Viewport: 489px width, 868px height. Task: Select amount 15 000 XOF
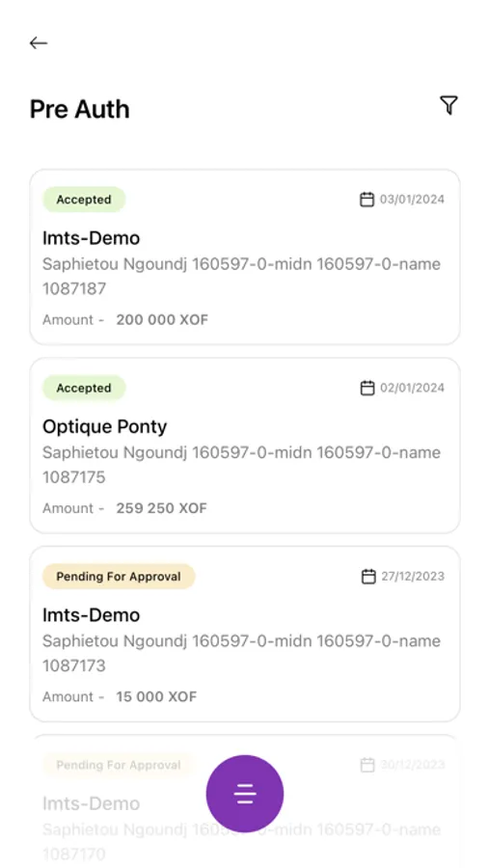click(156, 696)
